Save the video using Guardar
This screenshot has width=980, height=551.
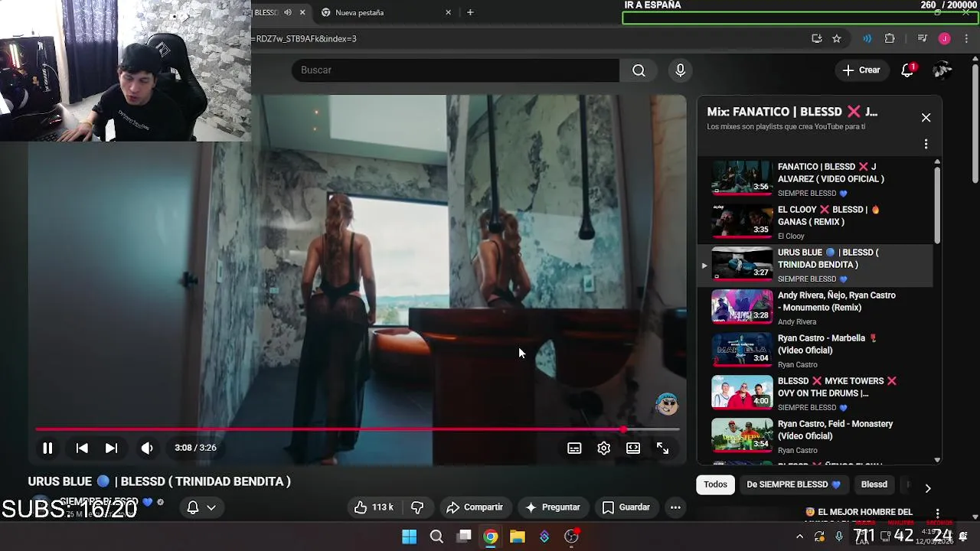(626, 507)
